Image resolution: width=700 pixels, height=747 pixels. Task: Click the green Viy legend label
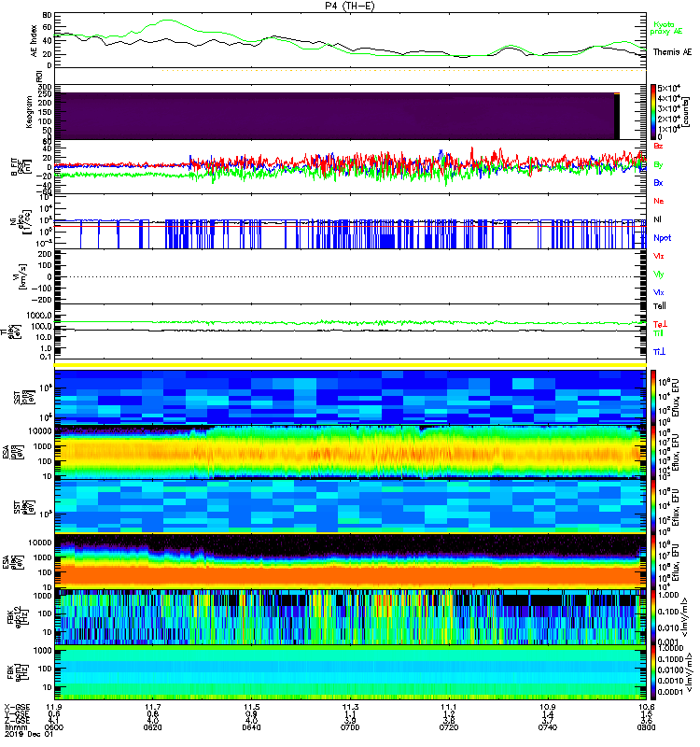click(x=659, y=275)
